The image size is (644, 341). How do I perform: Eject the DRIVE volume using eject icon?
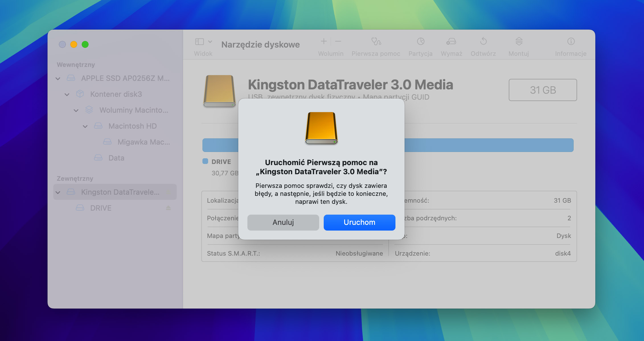(168, 208)
